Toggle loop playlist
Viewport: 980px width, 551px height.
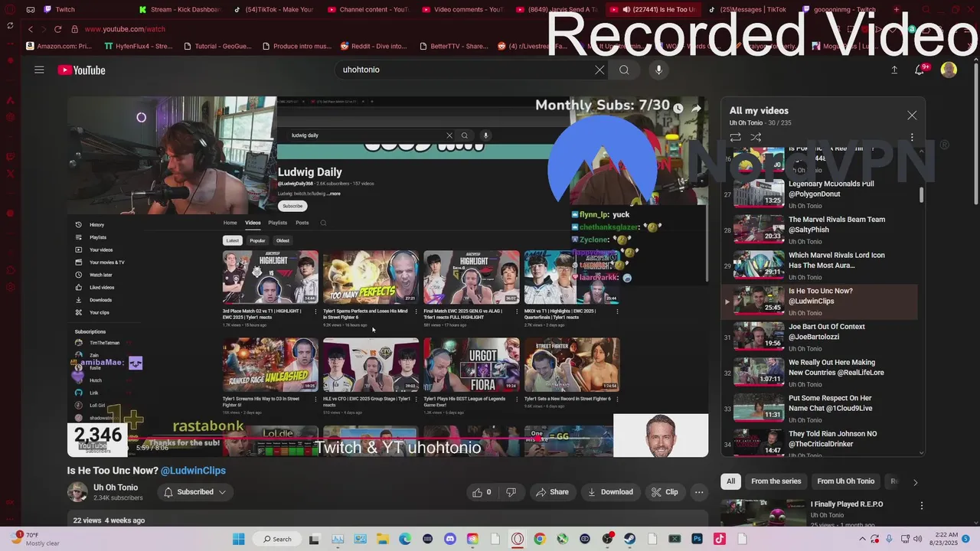click(x=735, y=137)
